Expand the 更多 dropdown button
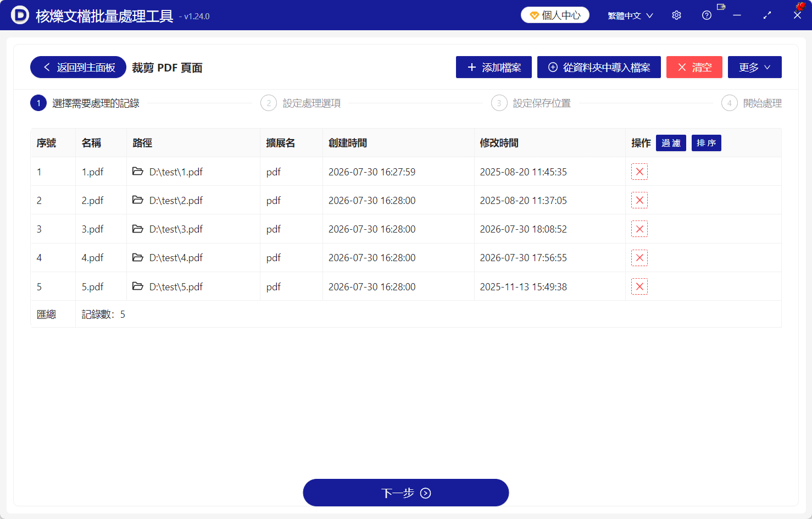The height and width of the screenshot is (519, 812). [755, 67]
